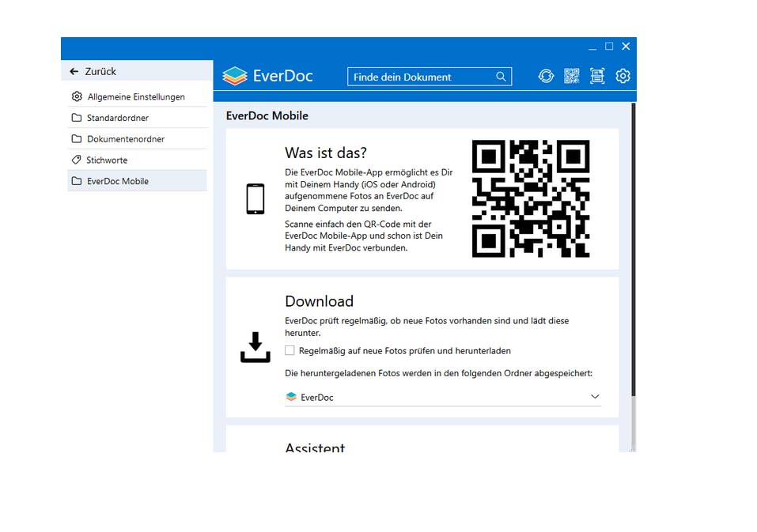Click the folder icon beside Standardordner

coord(76,118)
